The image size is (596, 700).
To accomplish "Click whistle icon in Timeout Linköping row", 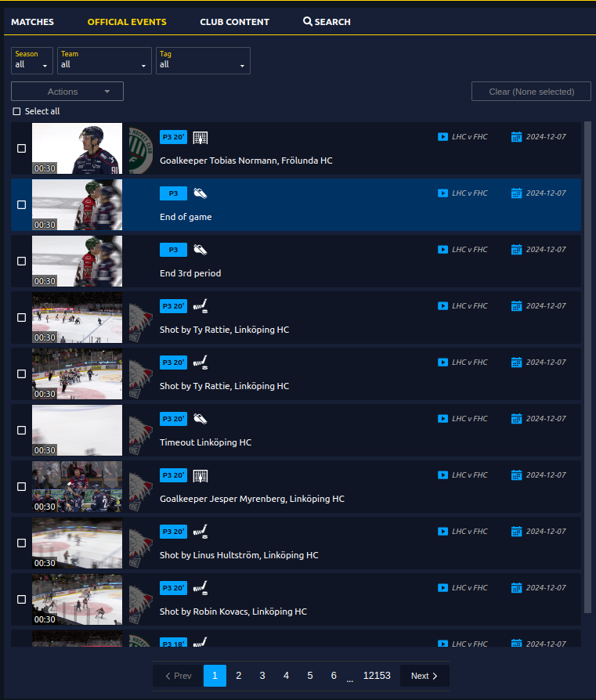I will tap(200, 419).
